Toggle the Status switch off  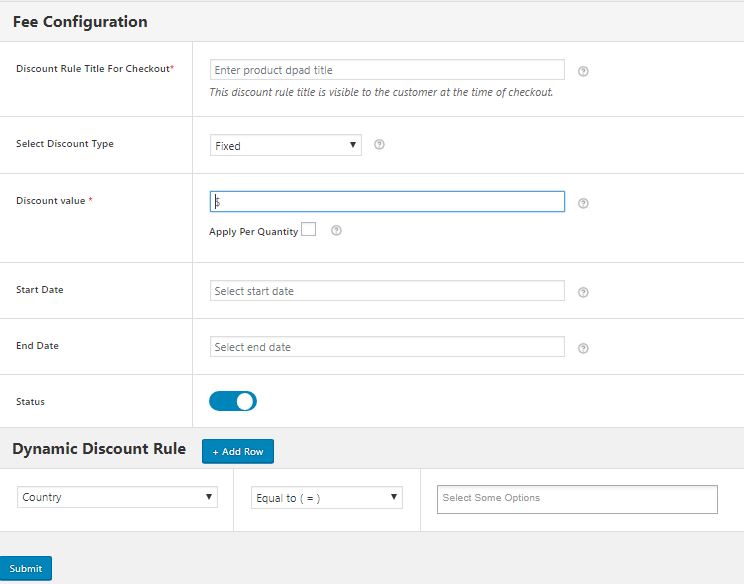tap(233, 401)
